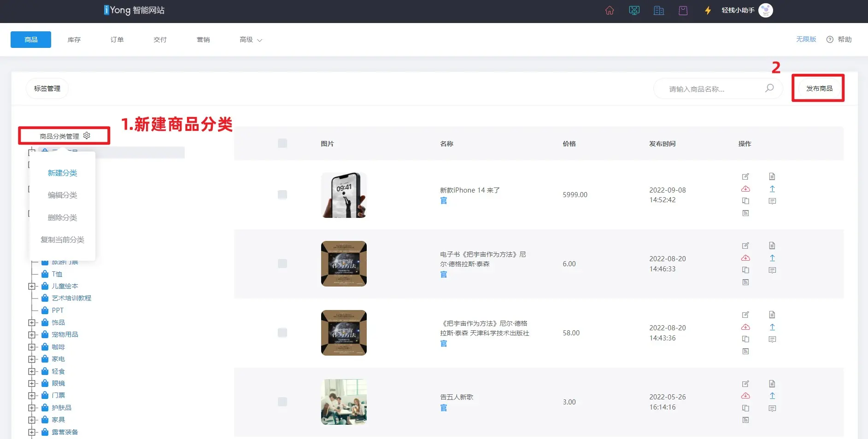The width and height of the screenshot is (868, 439).
Task: Select the checkbox for 告五人新歌 row
Action: [282, 402]
